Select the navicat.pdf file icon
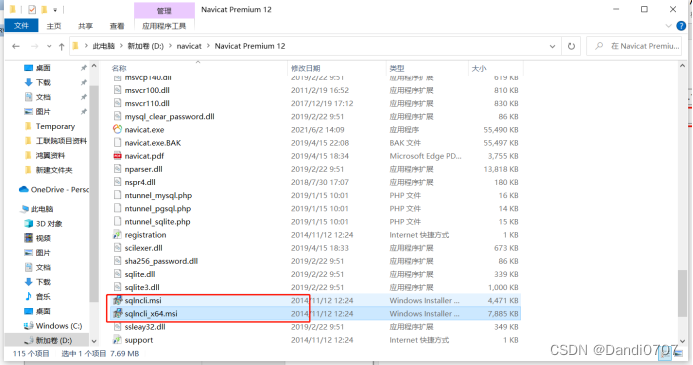Viewport: 693px width, 365px height. 117,156
